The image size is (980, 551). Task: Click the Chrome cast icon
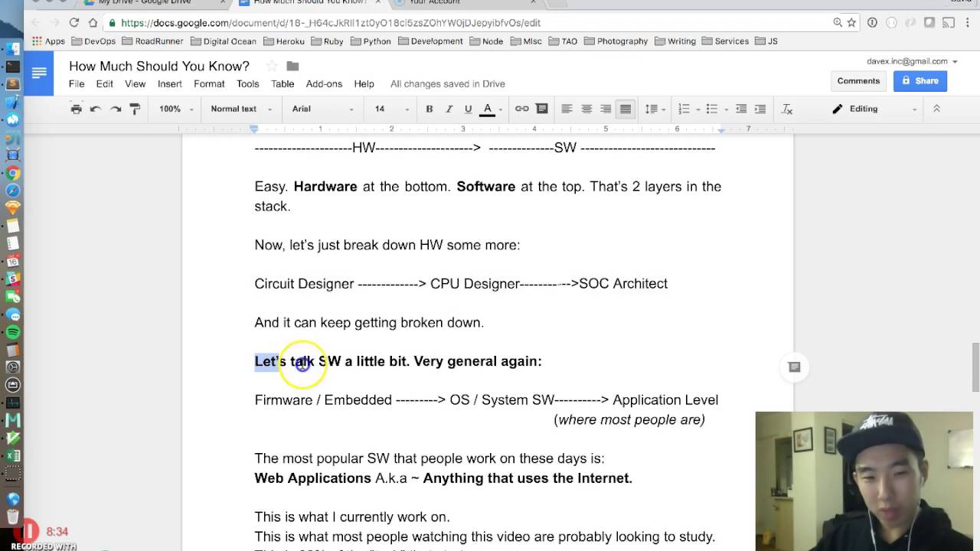pos(948,23)
